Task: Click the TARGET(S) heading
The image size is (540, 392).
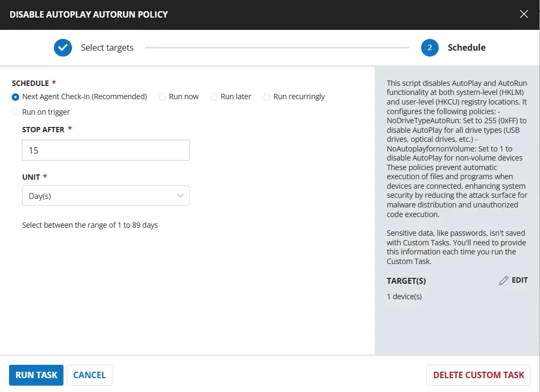Action: (406, 281)
